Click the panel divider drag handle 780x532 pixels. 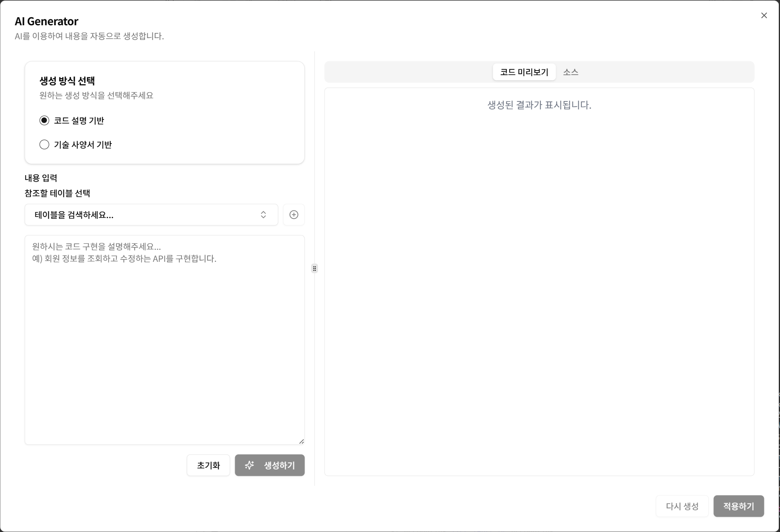point(315,269)
